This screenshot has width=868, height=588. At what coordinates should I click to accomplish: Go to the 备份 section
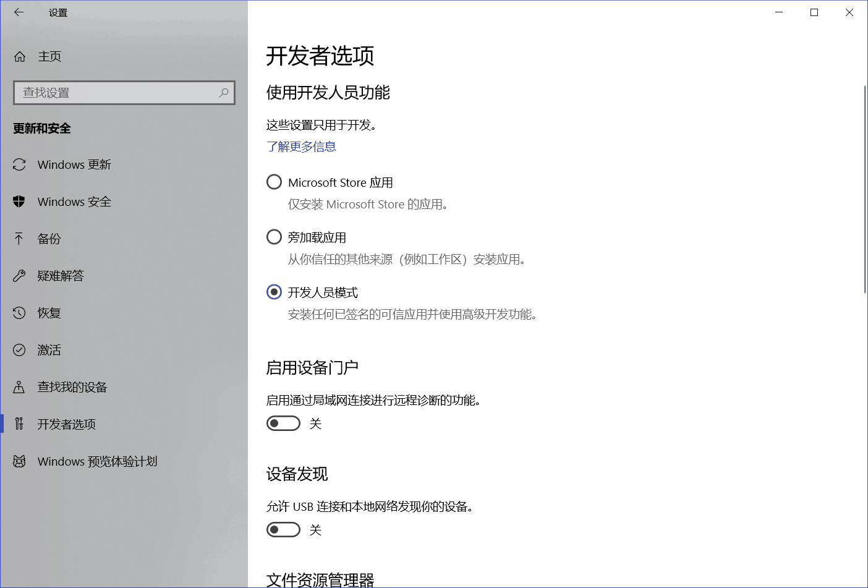pyautogui.click(x=124, y=239)
